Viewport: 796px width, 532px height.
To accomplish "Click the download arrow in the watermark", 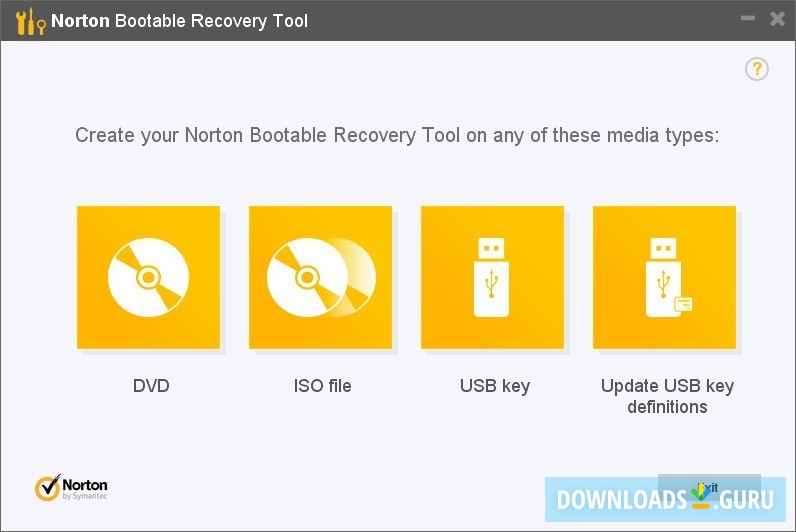I will coord(702,495).
